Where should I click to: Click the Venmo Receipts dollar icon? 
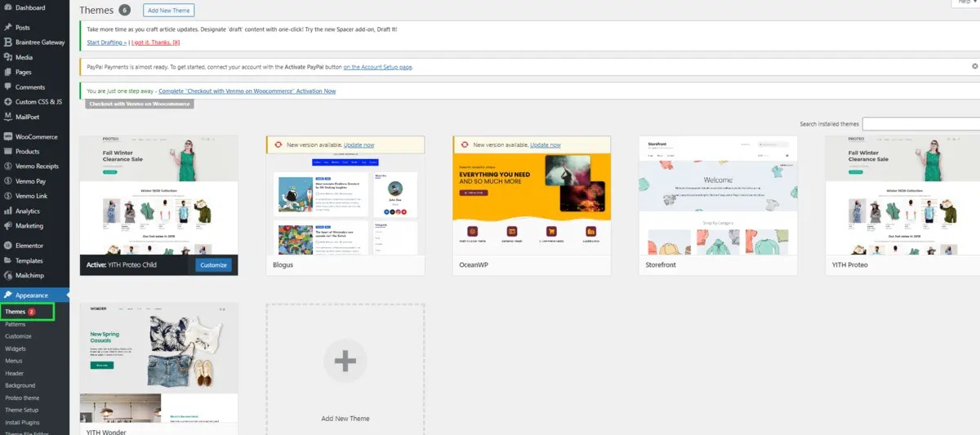[7, 166]
